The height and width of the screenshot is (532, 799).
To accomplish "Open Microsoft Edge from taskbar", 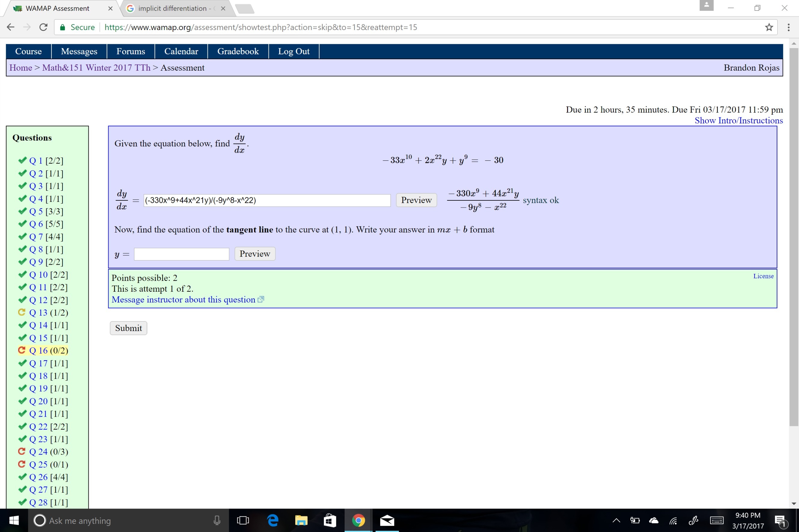I will point(273,521).
